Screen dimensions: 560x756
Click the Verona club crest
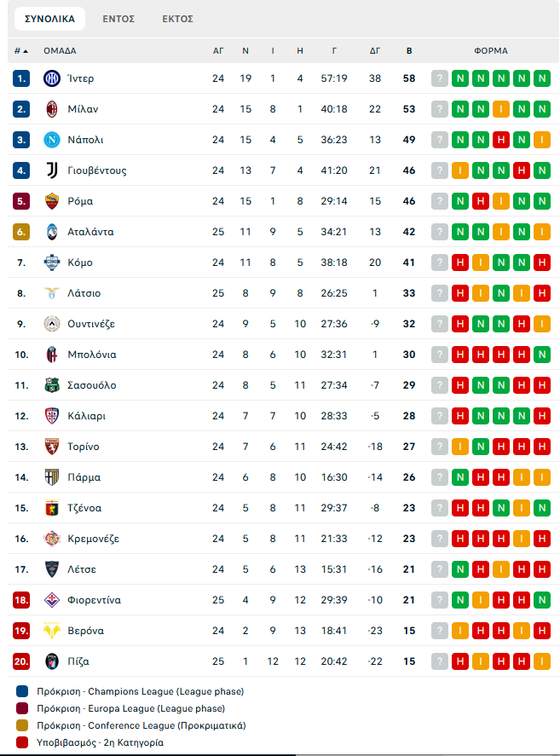coord(51,631)
